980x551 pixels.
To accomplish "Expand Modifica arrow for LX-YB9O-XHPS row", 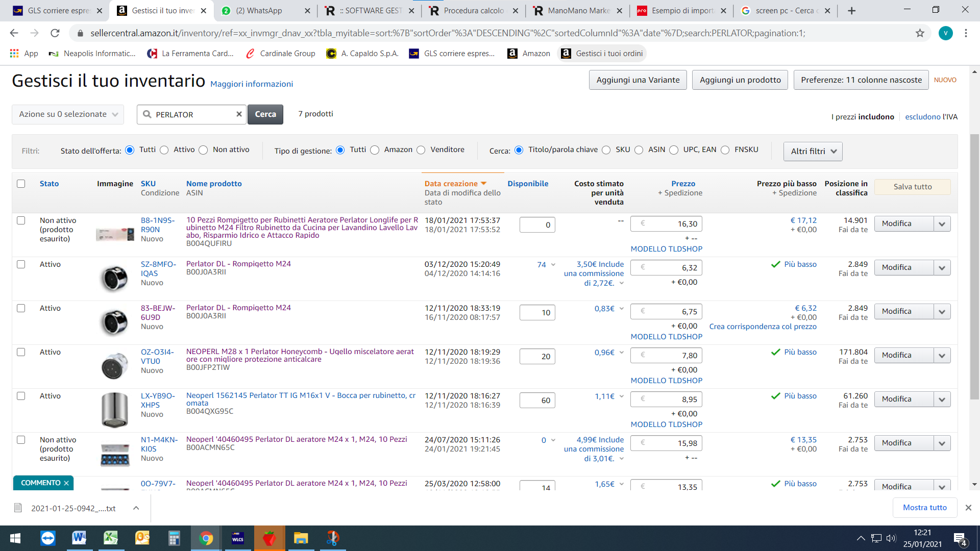I will tap(942, 399).
